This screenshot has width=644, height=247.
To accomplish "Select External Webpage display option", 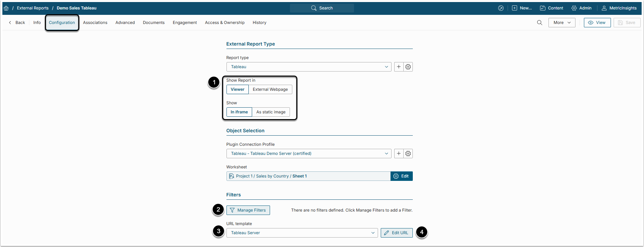I will tap(270, 89).
